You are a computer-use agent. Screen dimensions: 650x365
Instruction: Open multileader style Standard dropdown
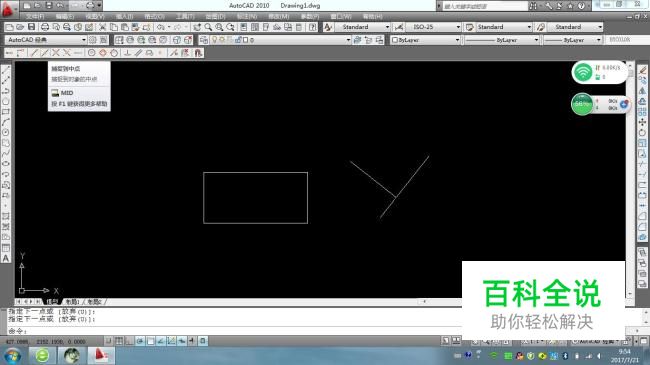(575, 27)
